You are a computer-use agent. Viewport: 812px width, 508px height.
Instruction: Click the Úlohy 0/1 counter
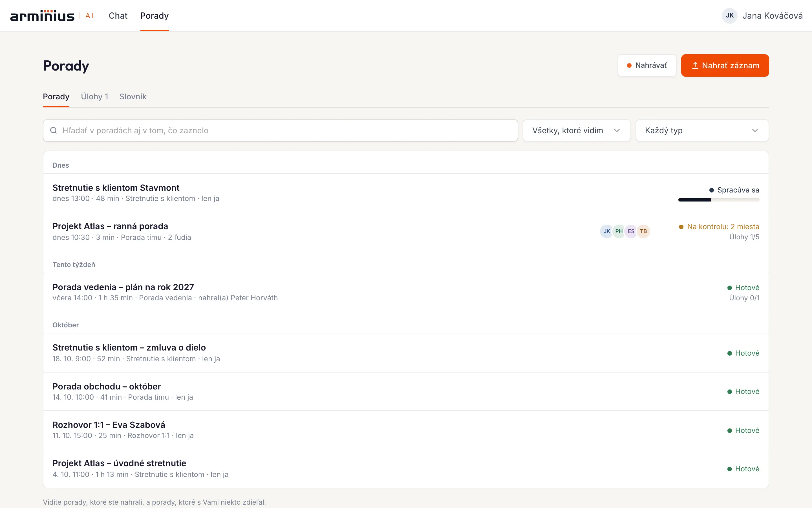tap(744, 298)
